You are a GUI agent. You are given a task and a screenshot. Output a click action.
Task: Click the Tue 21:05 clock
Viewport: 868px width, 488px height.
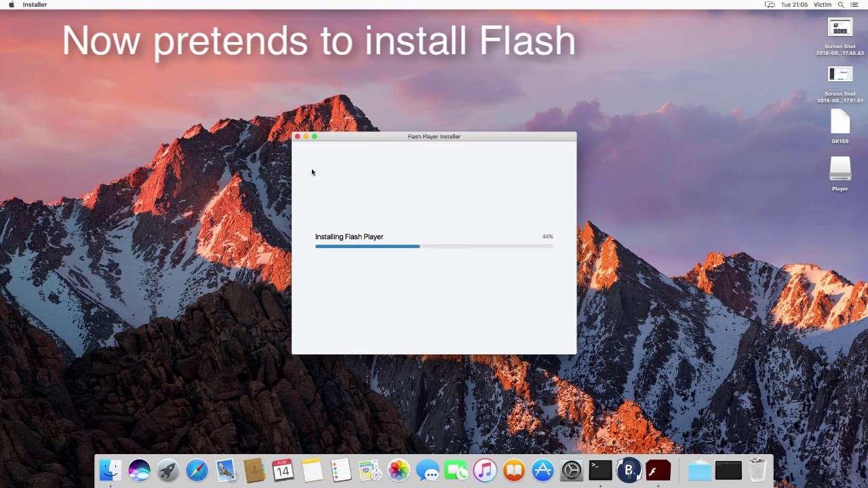coord(794,5)
